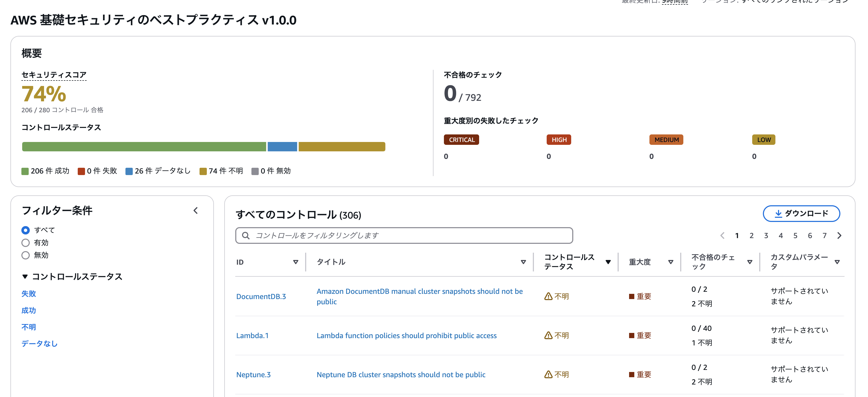Viewport: 868px width, 397px height.
Task: Filter controls by 失敗 status
Action: (29, 294)
